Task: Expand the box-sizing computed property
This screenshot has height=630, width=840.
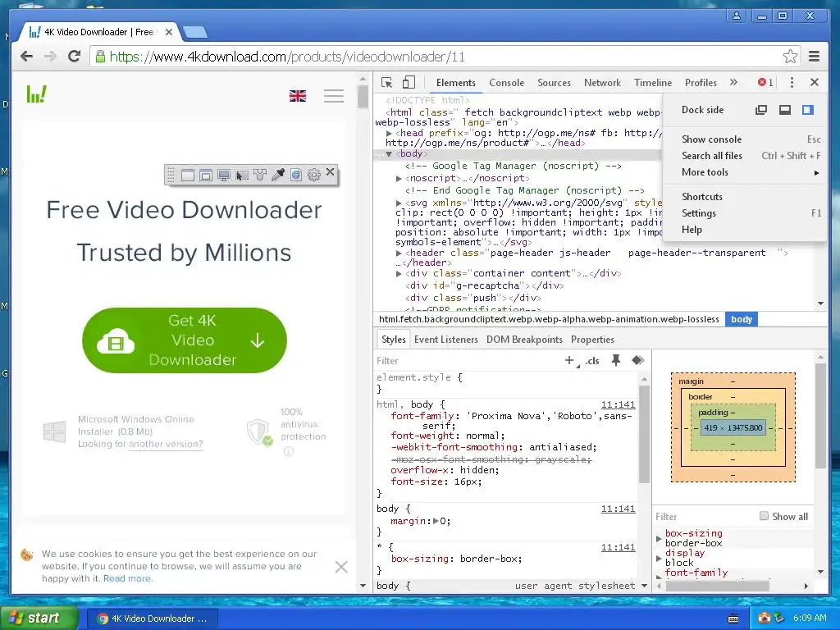Action: pyautogui.click(x=659, y=538)
